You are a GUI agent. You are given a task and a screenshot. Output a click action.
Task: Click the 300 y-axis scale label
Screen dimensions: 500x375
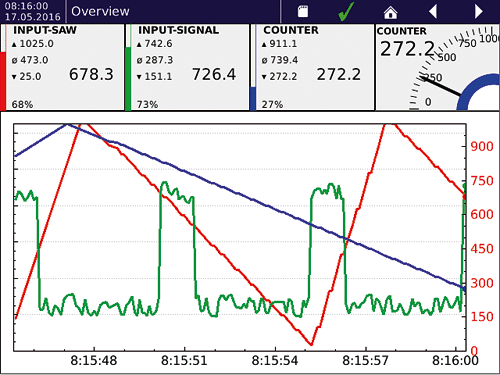482,283
